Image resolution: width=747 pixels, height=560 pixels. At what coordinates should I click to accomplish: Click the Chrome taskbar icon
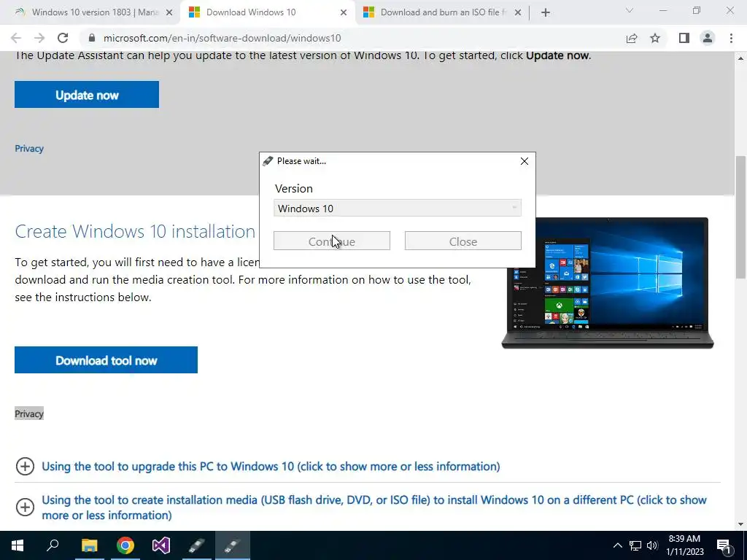click(x=125, y=545)
